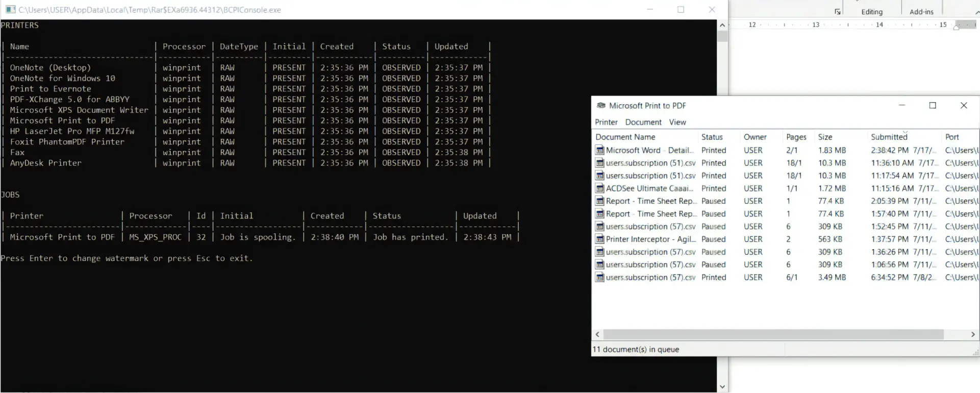
Task: Click the icon of Report - Time Sheet job at 1:57:40 PM
Action: click(x=600, y=214)
